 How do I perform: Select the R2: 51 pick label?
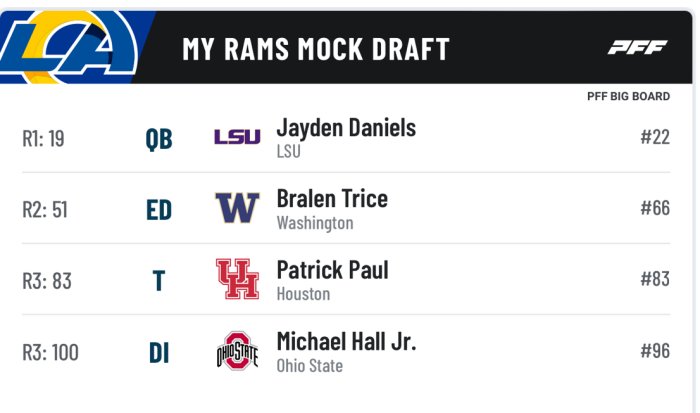(x=45, y=209)
